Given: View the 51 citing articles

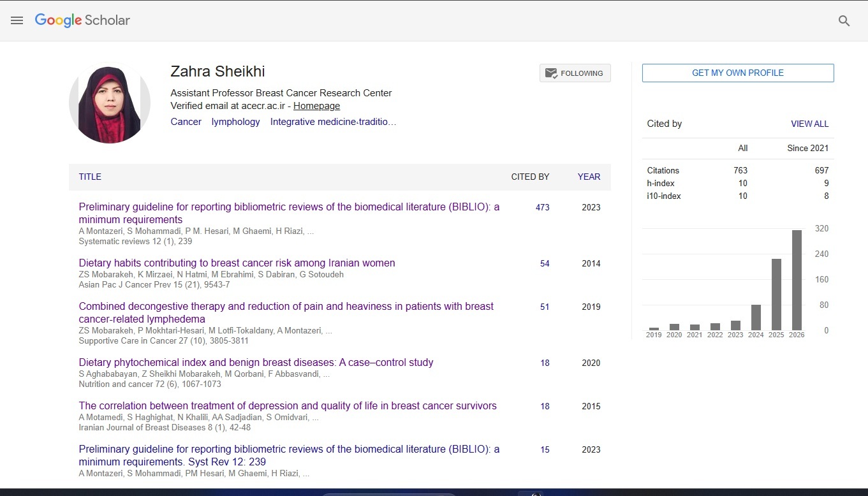Looking at the screenshot, I should tap(545, 307).
